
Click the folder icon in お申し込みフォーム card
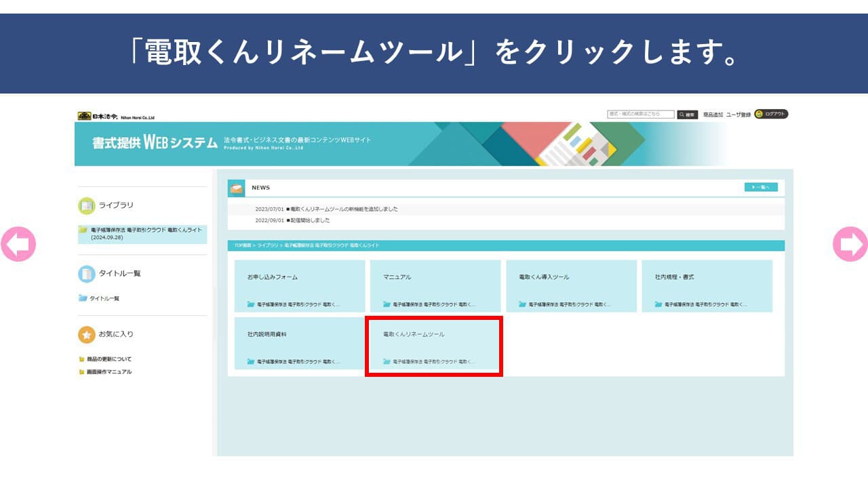click(251, 304)
